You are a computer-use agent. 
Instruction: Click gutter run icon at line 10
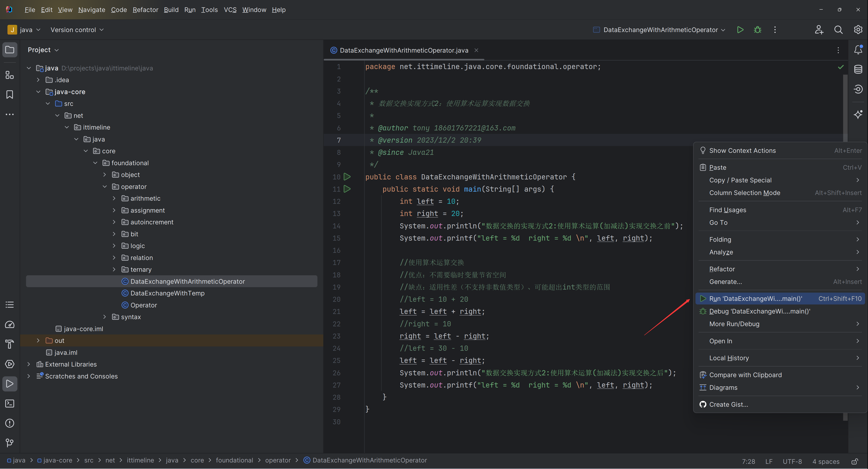[x=347, y=176]
